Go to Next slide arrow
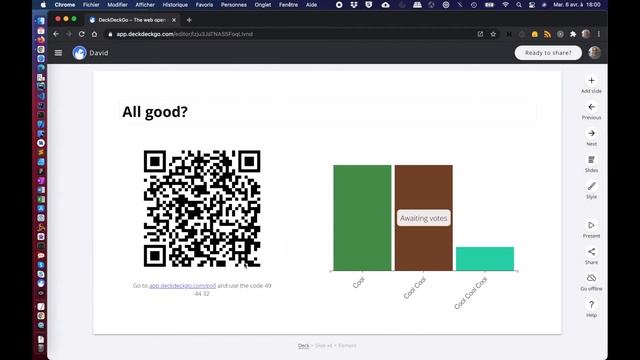Viewport: 640px width, 360px height. [x=591, y=133]
